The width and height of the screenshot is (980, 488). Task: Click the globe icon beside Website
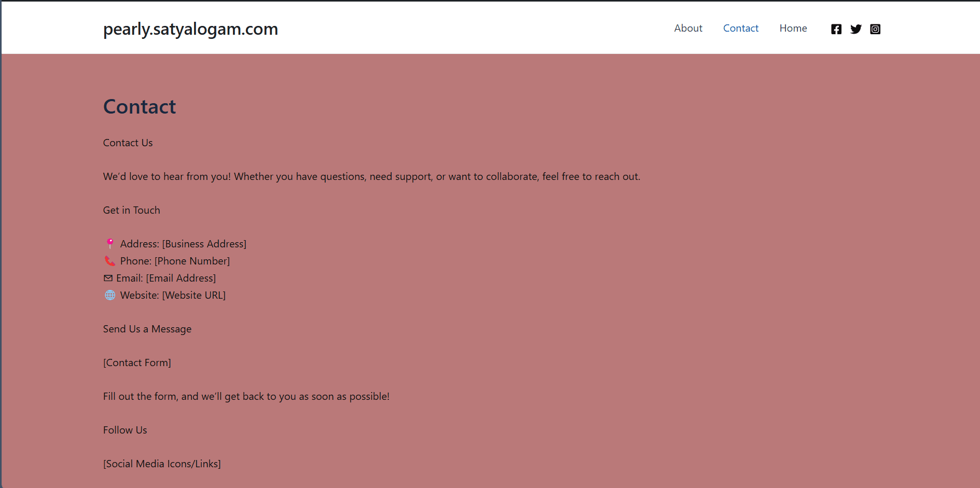[110, 295]
